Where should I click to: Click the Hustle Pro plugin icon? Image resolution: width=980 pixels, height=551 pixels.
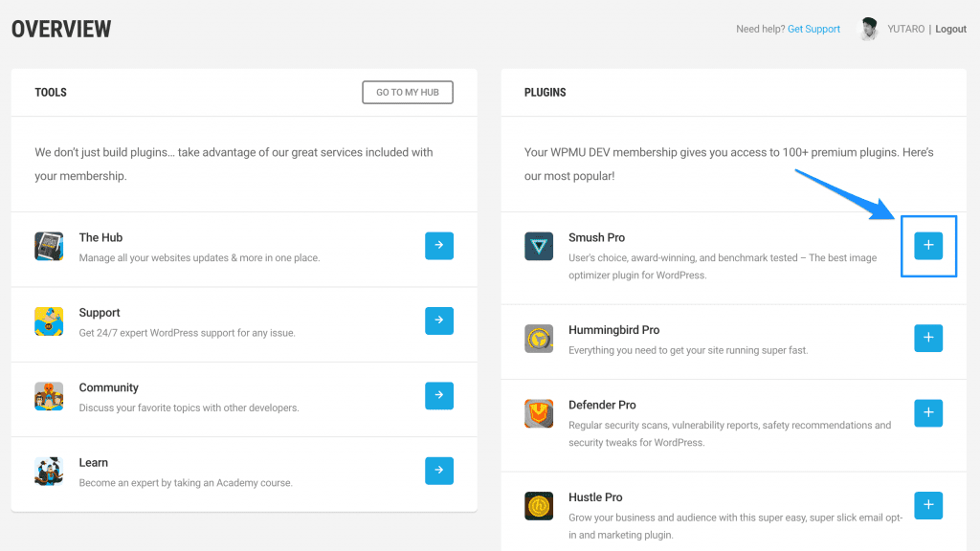pos(539,506)
